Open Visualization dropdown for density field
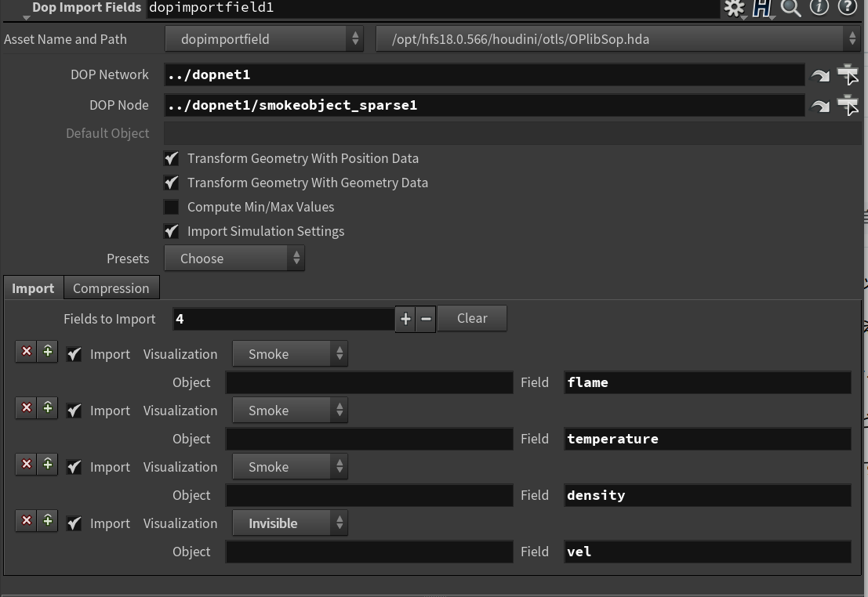 point(290,467)
